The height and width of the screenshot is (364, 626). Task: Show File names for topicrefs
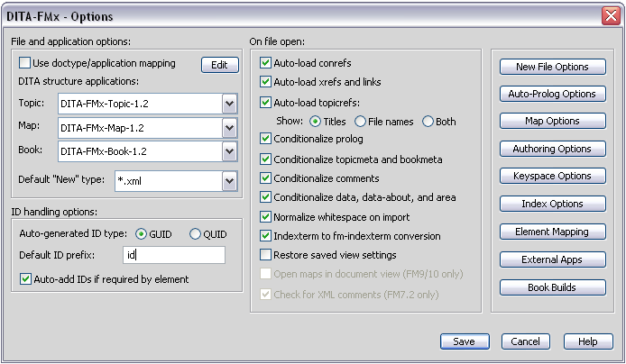click(360, 122)
